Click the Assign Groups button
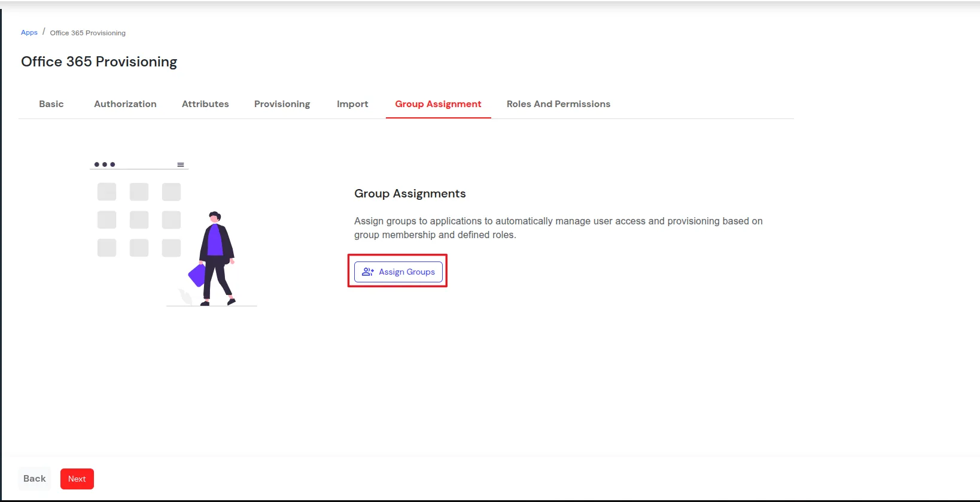The image size is (980, 502). (398, 272)
